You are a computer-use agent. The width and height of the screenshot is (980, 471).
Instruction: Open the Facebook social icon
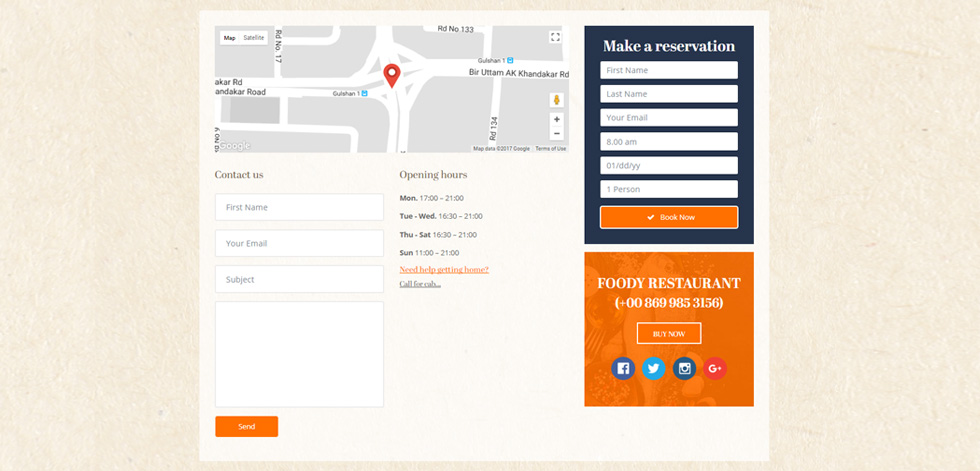click(622, 369)
